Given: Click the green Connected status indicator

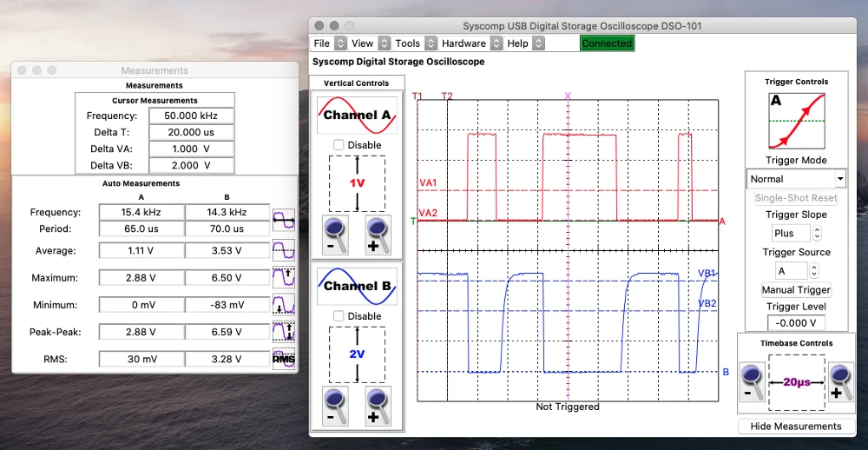Looking at the screenshot, I should pos(607,43).
